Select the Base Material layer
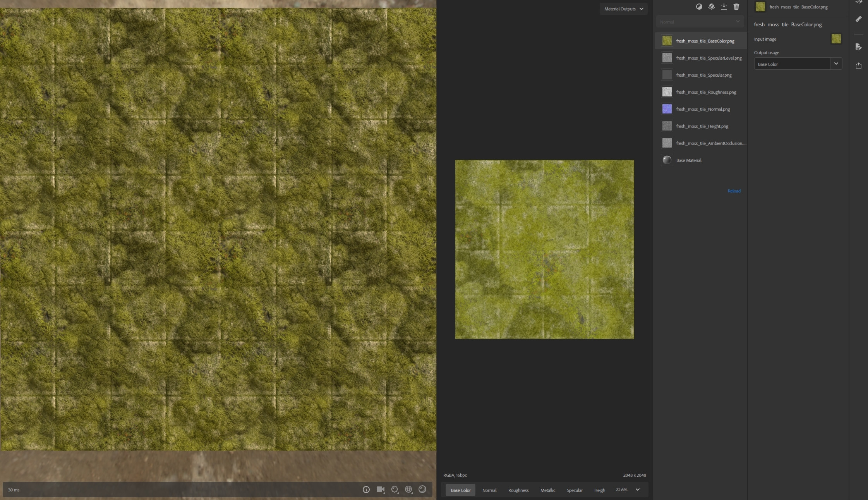This screenshot has width=868, height=500. click(688, 160)
